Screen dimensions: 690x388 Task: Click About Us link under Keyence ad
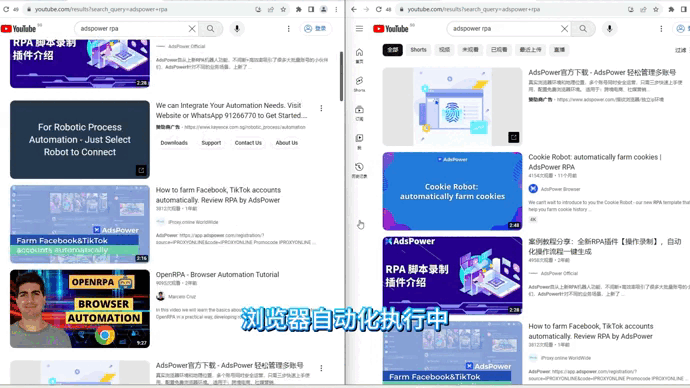pyautogui.click(x=287, y=143)
